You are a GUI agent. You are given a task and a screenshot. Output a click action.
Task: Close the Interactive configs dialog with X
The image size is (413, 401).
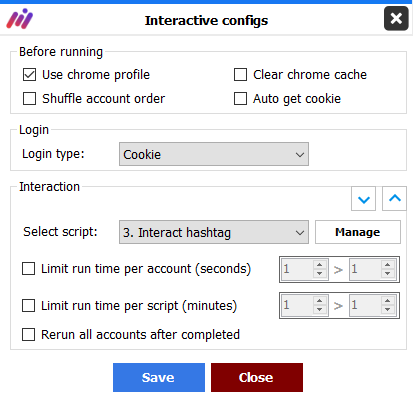point(396,18)
